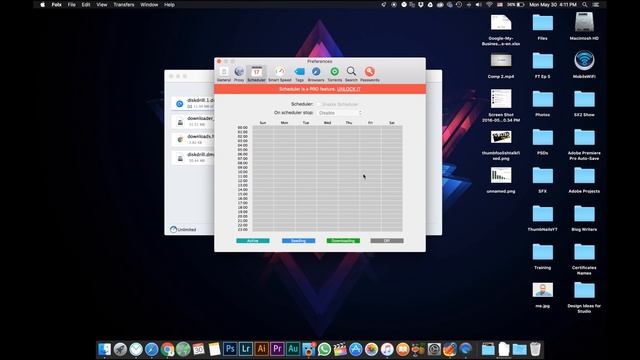Click the Spotlight search icon
This screenshot has height=360, width=640.
pos(585,5)
